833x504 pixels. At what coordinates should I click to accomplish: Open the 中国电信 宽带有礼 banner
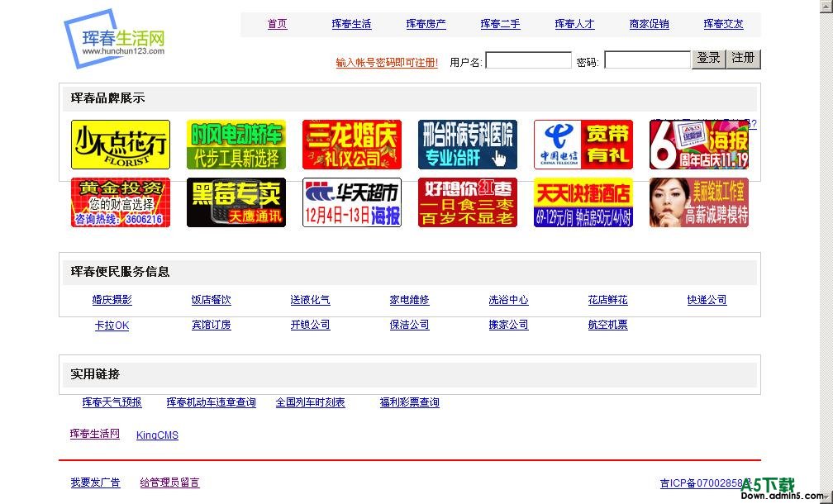[583, 145]
